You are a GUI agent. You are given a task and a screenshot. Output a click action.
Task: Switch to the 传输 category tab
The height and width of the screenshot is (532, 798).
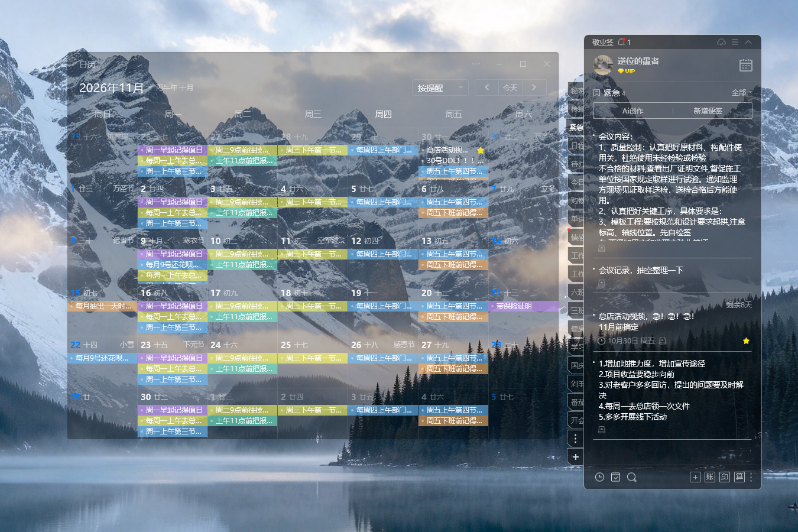pos(576,109)
